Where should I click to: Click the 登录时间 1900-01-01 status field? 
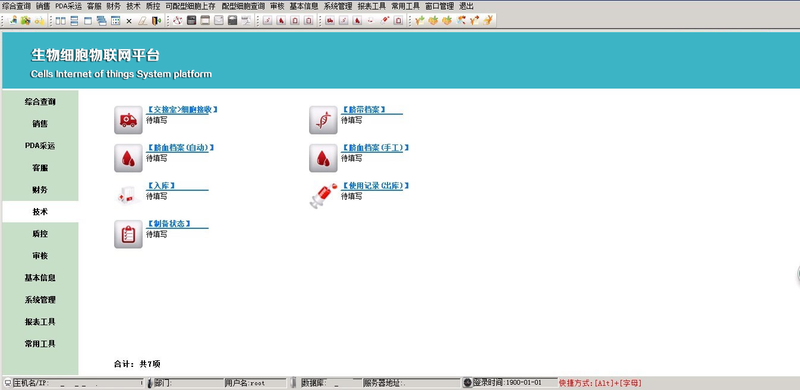515,382
